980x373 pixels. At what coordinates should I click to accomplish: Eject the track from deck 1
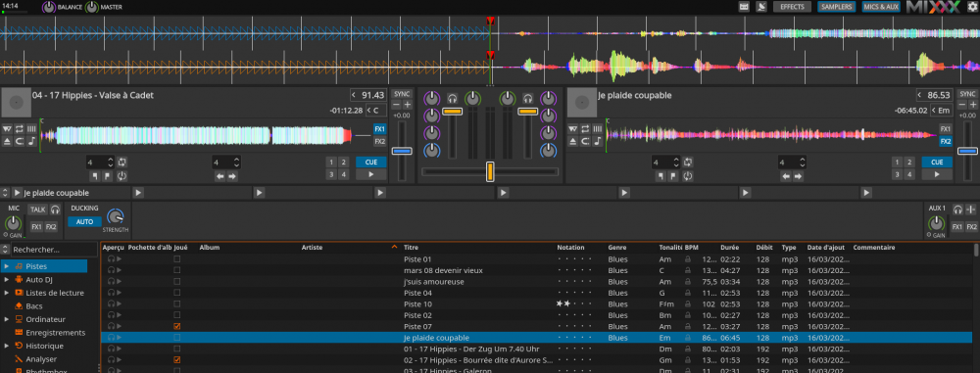(x=8, y=141)
